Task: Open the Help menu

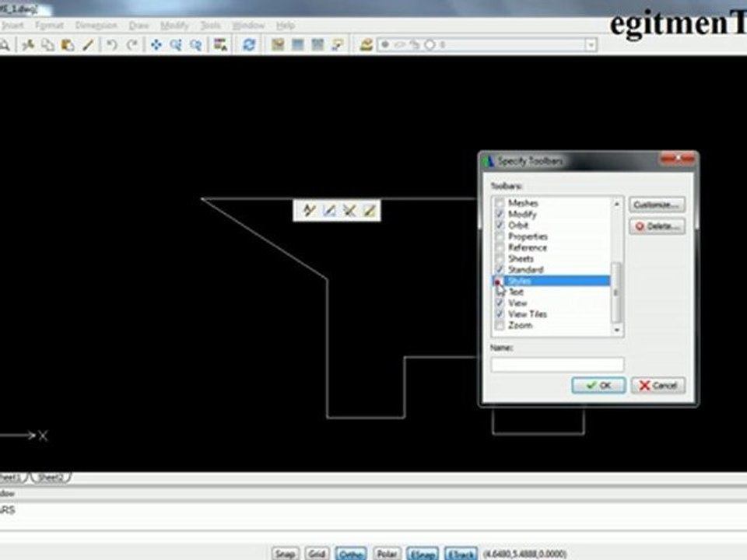Action: tap(286, 25)
